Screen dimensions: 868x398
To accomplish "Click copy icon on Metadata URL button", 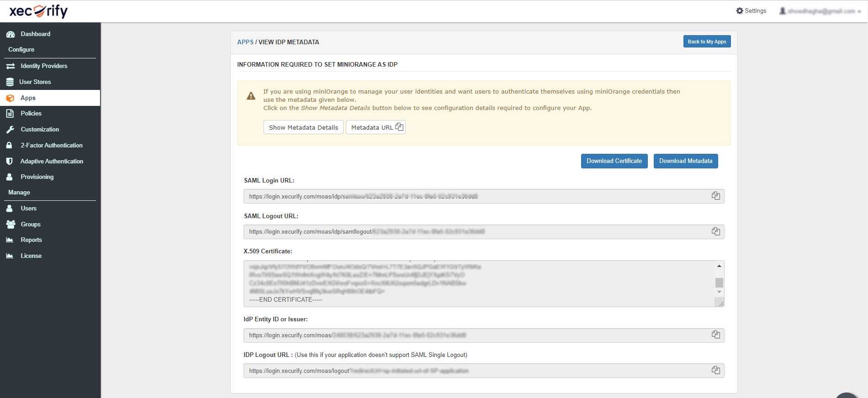I will point(399,127).
